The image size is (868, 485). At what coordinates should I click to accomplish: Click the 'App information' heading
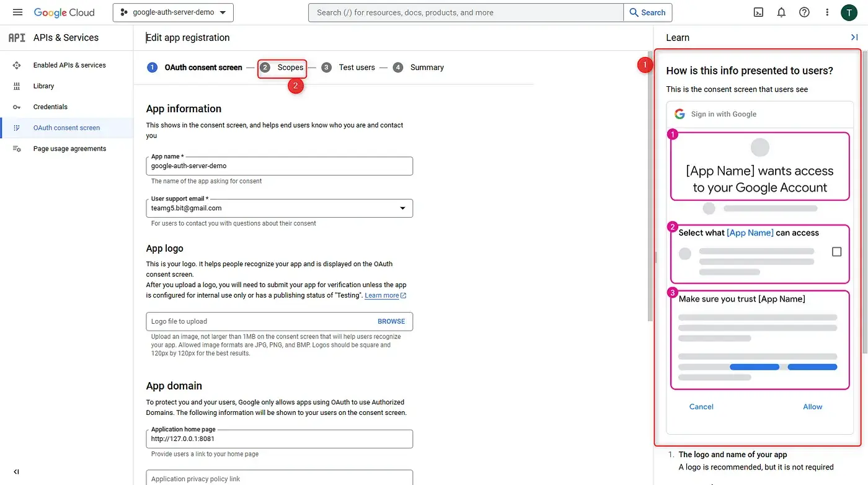click(184, 109)
